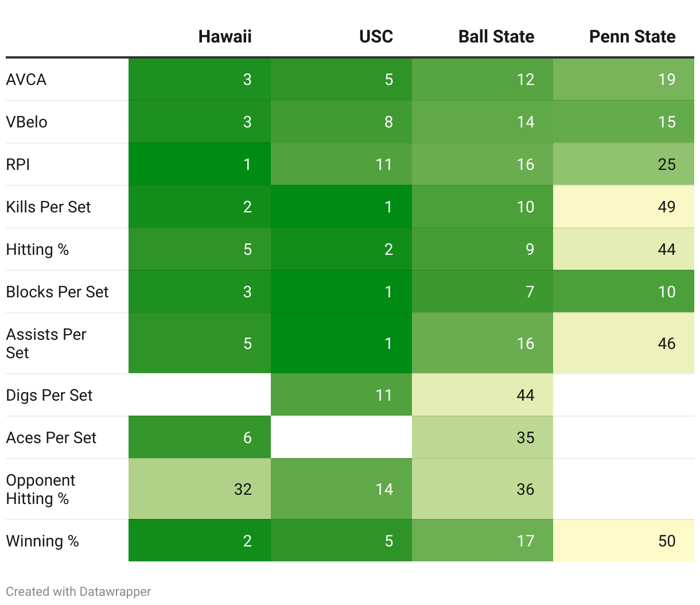Click Hawaii's Opponent Hitting % cell
Screen dimensions: 700x605
(199, 489)
